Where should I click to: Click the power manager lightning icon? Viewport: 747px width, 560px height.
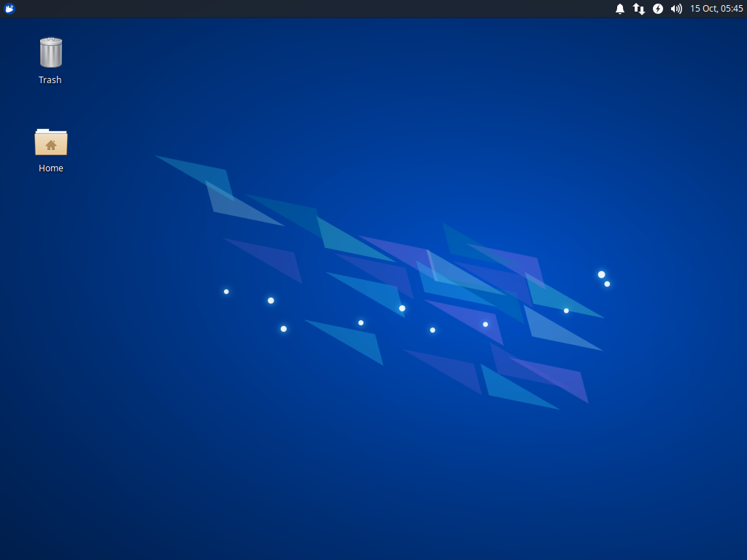pyautogui.click(x=657, y=9)
